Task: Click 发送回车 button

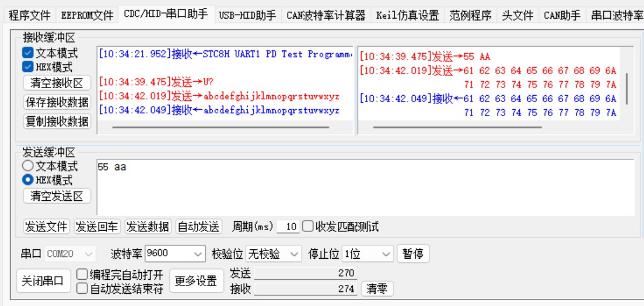Action: click(x=97, y=227)
